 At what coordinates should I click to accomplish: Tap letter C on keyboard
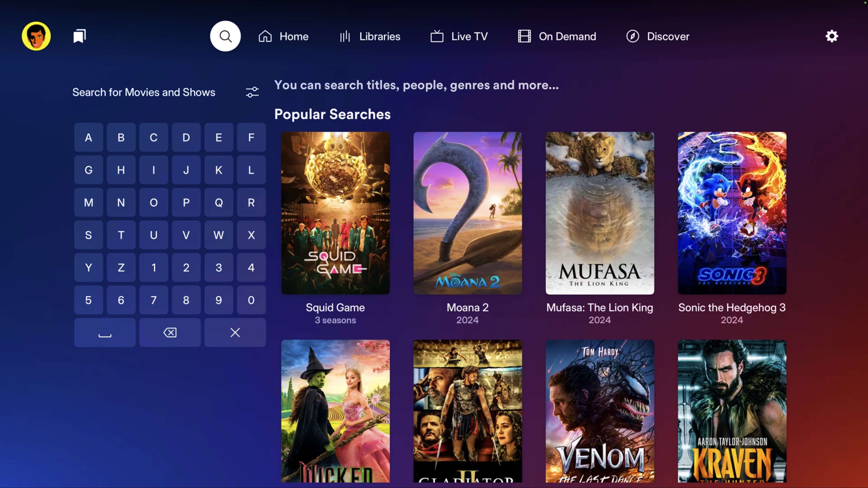tap(154, 137)
